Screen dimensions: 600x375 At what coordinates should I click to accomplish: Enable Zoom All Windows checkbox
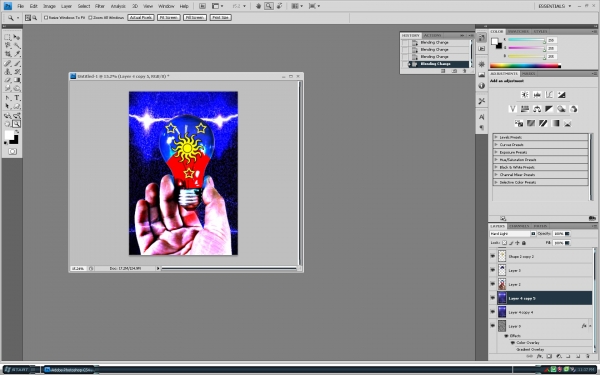click(90, 18)
